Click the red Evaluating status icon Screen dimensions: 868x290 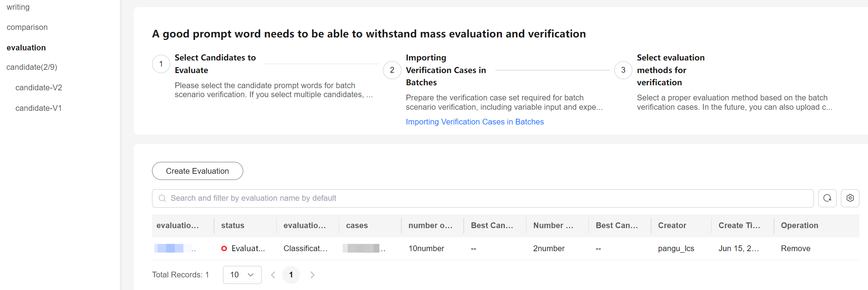(x=224, y=248)
